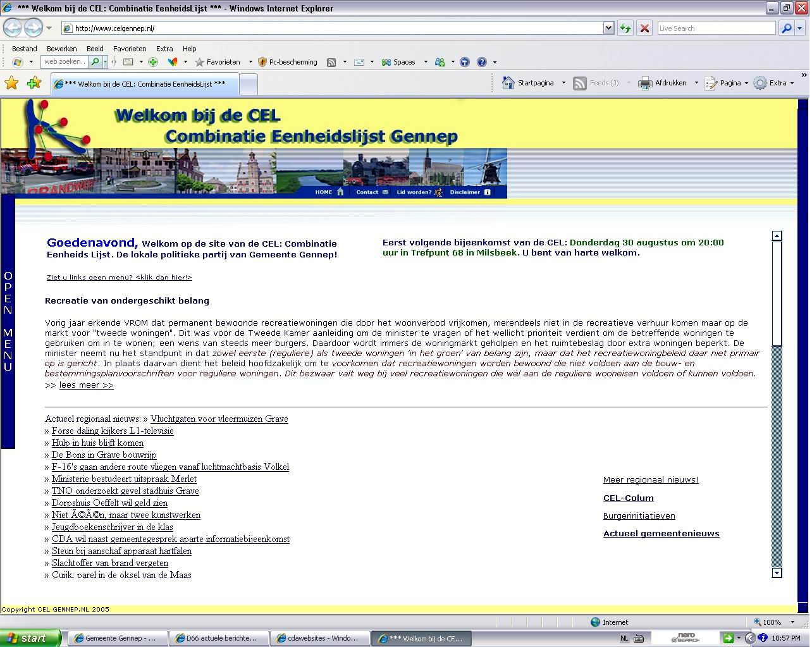
Task: Open Spaces toolbar button
Action: point(398,62)
